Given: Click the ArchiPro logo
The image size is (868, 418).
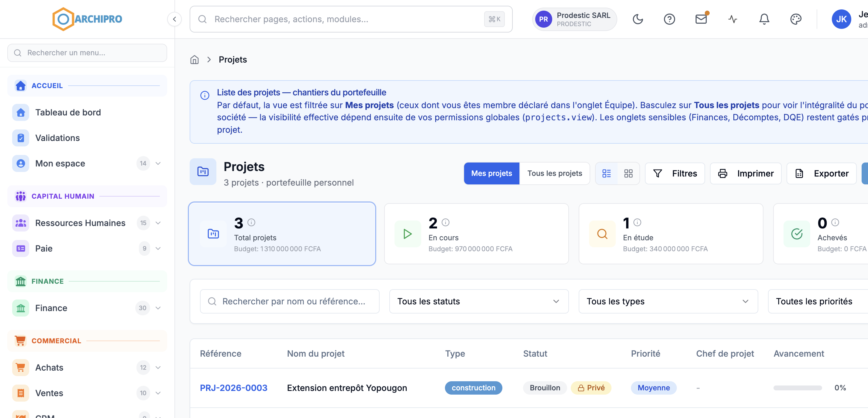Looking at the screenshot, I should click(x=87, y=19).
